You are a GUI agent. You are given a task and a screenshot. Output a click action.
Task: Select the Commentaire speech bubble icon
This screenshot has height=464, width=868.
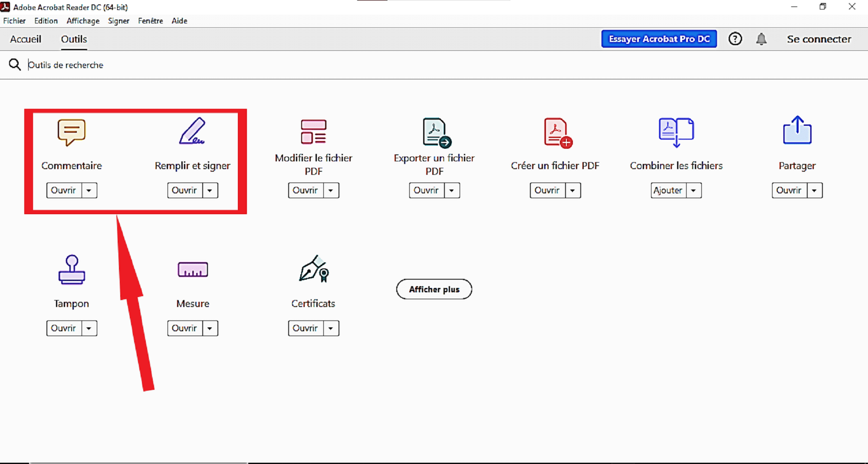tap(72, 132)
